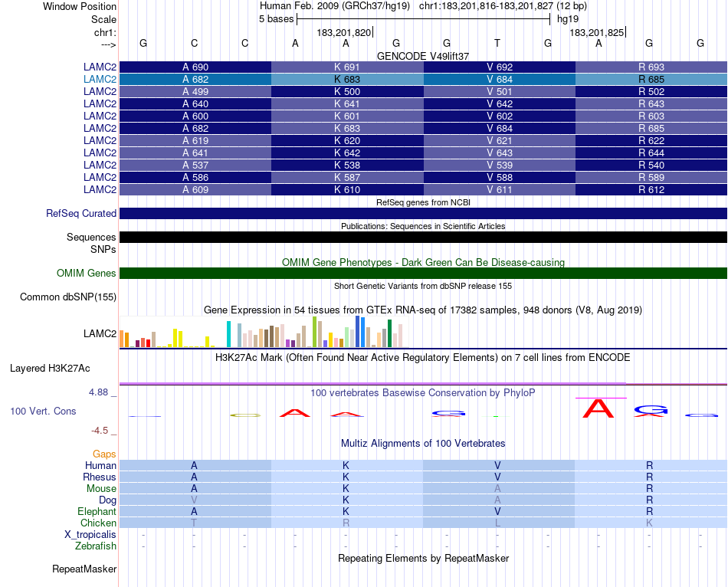Click the Elephant row label in Multiz alignment

(97, 511)
